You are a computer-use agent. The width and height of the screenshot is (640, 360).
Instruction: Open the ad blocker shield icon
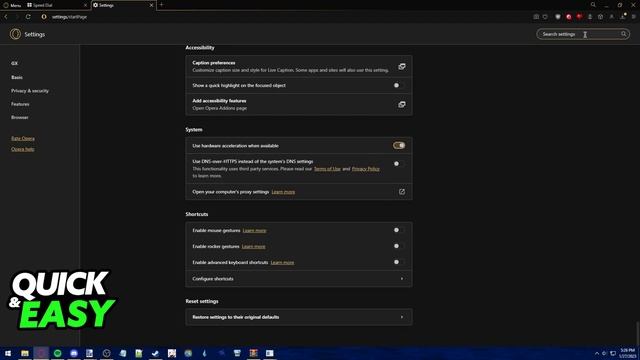(x=558, y=17)
